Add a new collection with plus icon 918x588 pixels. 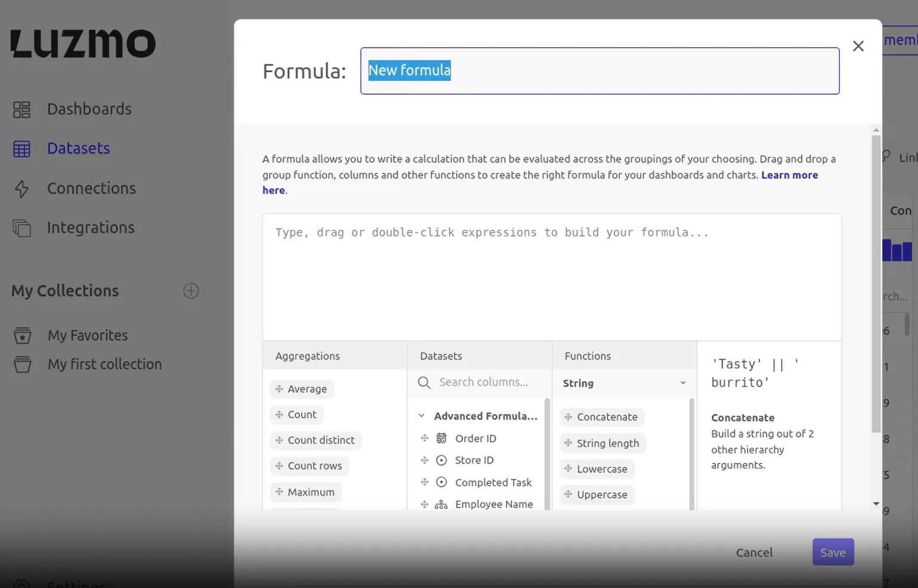pos(191,291)
